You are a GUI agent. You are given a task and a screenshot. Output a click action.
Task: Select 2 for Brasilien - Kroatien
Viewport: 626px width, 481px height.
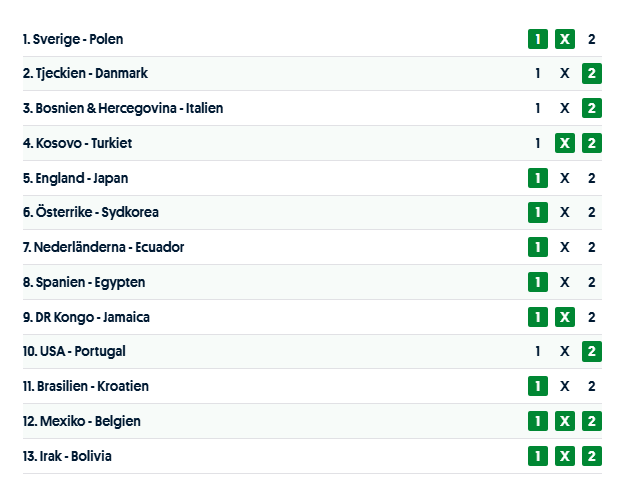(x=592, y=386)
